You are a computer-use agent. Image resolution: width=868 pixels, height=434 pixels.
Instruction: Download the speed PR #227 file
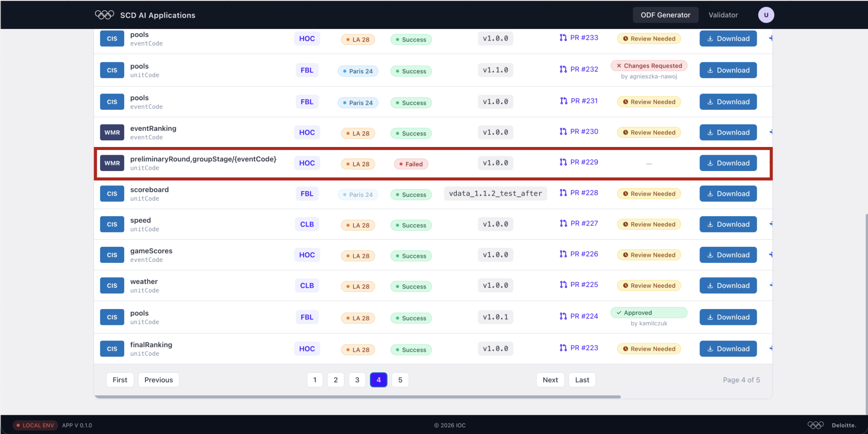728,224
